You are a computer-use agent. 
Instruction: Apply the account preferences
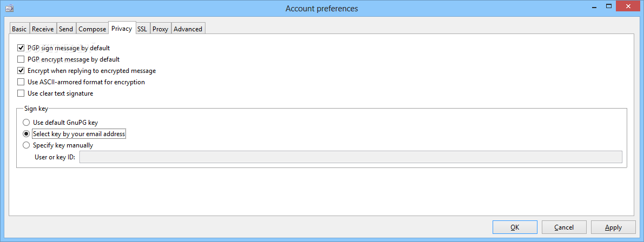point(613,227)
